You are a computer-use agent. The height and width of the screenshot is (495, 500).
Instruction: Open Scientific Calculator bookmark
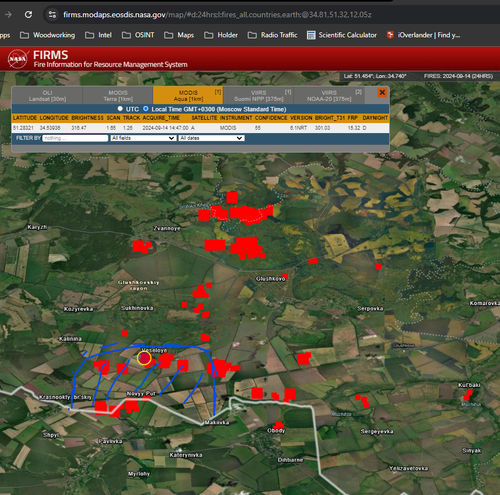(342, 35)
